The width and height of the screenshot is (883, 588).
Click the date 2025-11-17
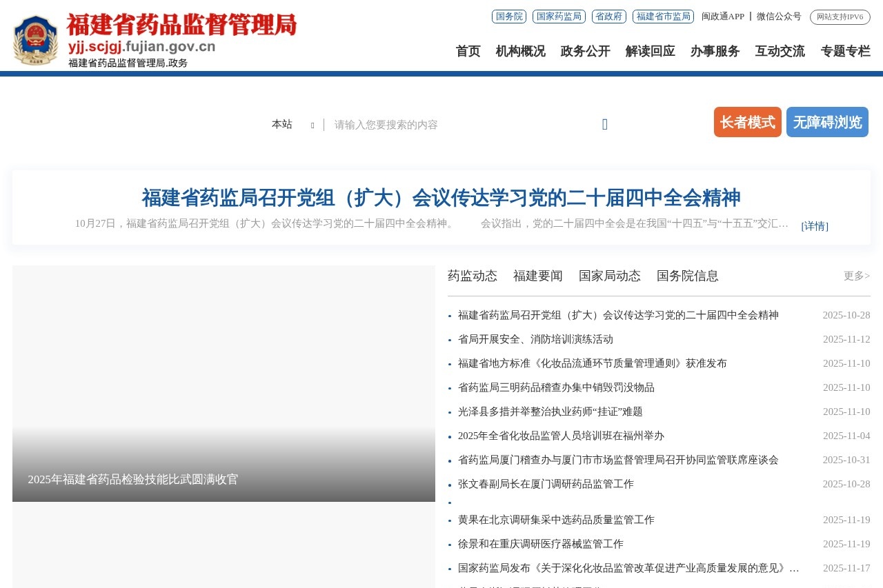pos(846,568)
